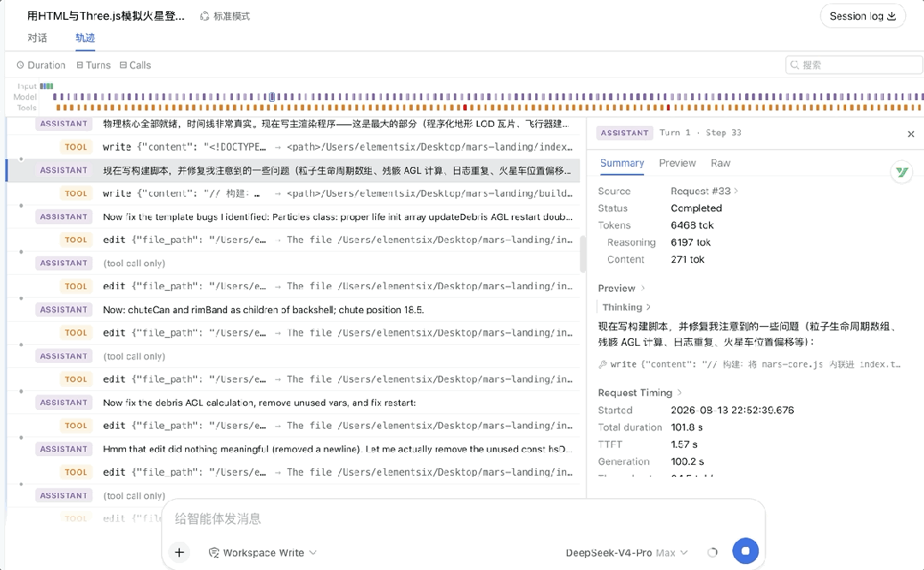Select the TOOL write row with content "// 构建"
The width and height of the screenshot is (924, 570).
click(x=293, y=193)
